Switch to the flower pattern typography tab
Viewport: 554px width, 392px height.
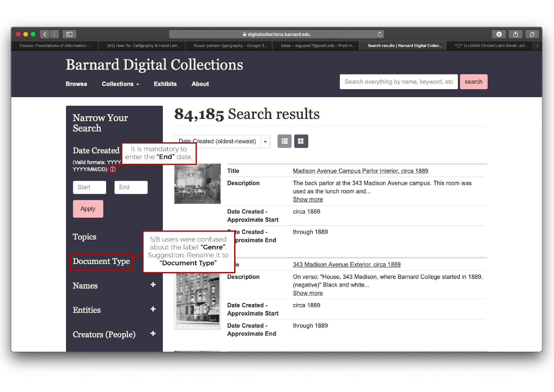pos(229,46)
